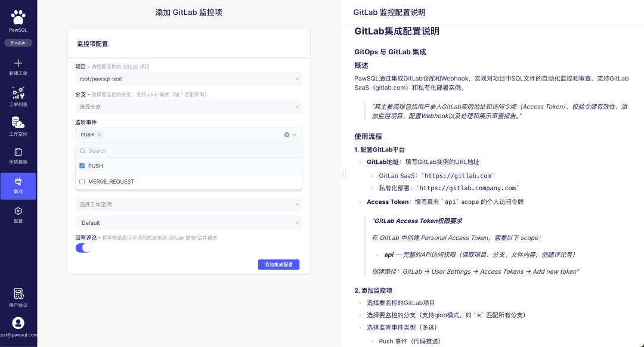
Task: Switch language with the English button
Action: point(18,43)
